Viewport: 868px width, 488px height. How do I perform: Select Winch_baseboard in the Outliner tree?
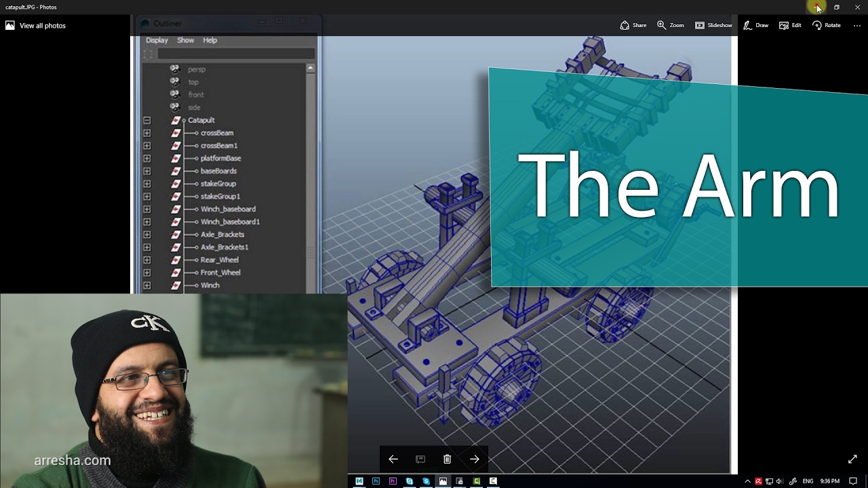[228, 209]
